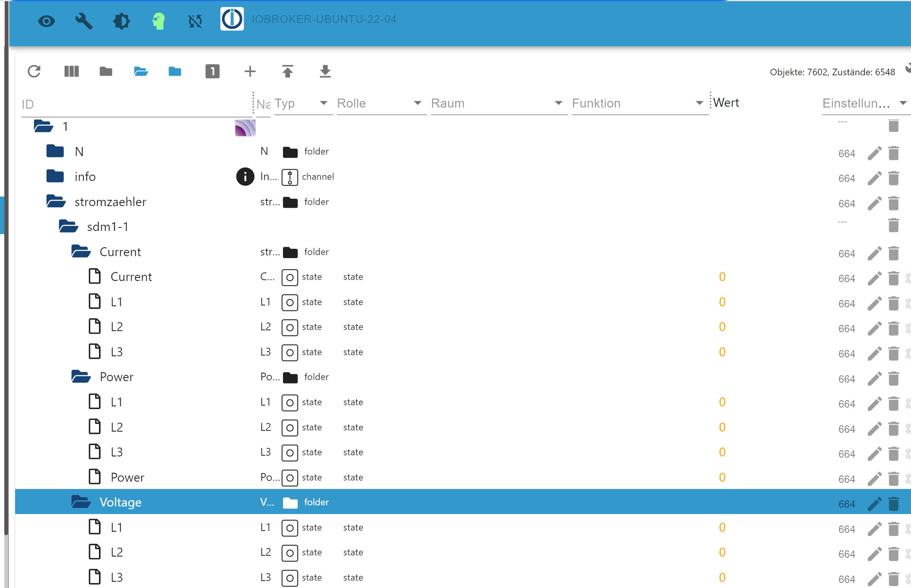
Task: Open the Typ filter dropdown
Action: (303, 103)
